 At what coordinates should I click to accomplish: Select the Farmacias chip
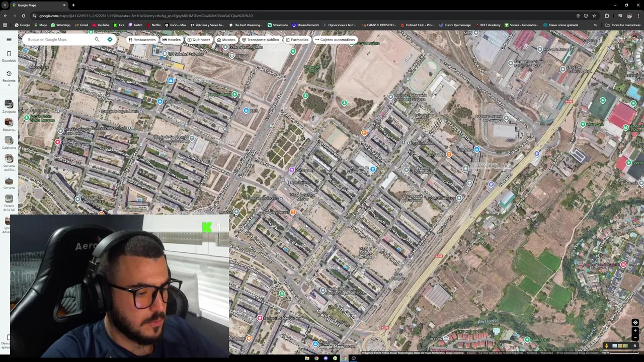pyautogui.click(x=297, y=40)
